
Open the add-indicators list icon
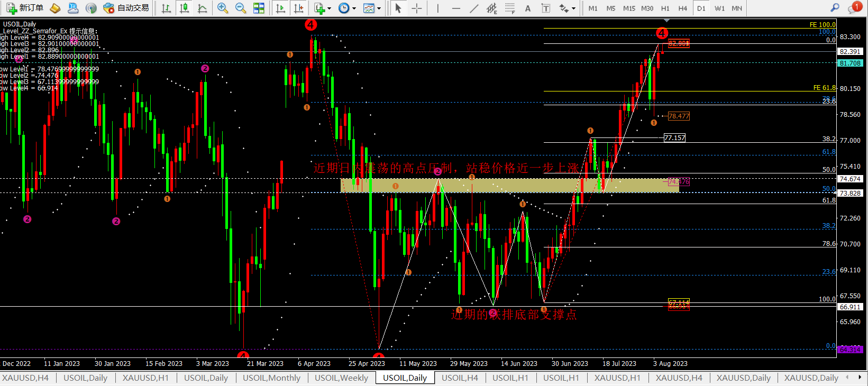(x=319, y=8)
